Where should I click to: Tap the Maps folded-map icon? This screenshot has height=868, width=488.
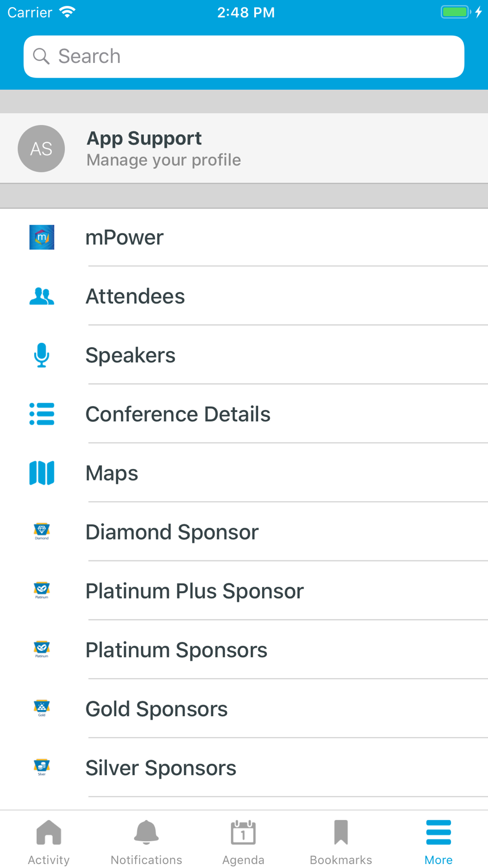pos(41,473)
